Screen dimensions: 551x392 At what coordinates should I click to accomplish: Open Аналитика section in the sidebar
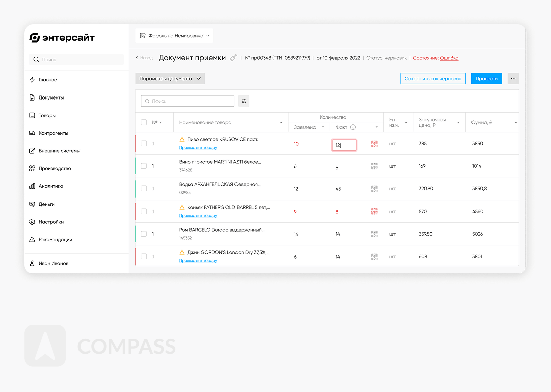[x=51, y=186]
